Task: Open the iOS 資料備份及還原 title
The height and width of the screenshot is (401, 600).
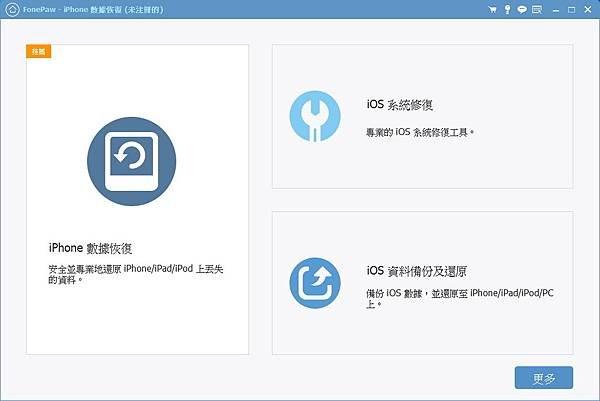Action: (x=416, y=271)
